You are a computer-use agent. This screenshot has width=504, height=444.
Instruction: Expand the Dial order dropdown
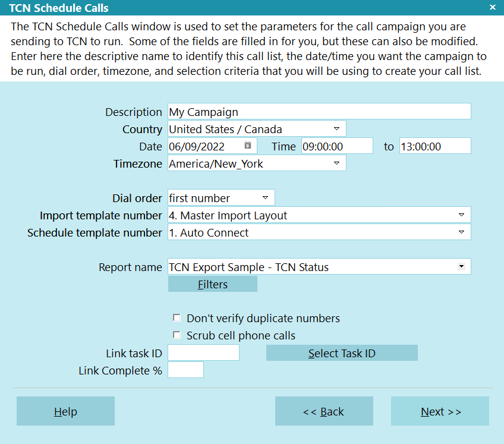(x=265, y=197)
